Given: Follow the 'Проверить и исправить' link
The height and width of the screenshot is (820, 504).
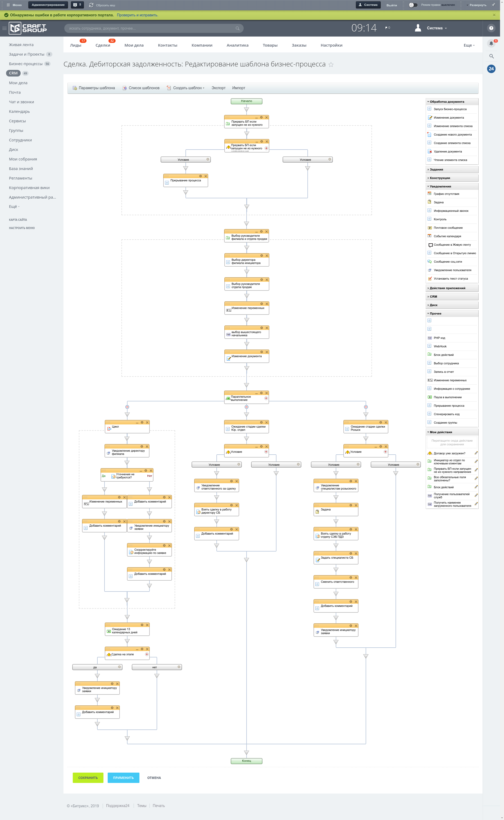Looking at the screenshot, I should [x=137, y=15].
